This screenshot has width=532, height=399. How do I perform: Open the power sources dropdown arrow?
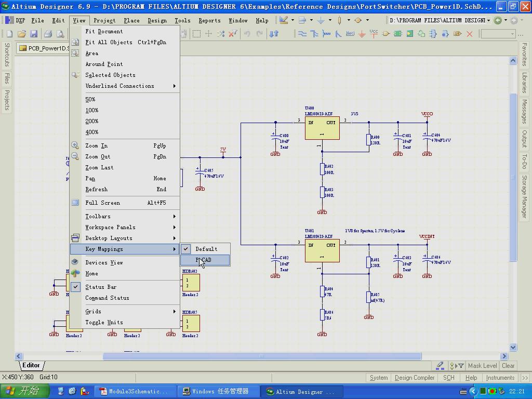pyautogui.click(x=330, y=20)
